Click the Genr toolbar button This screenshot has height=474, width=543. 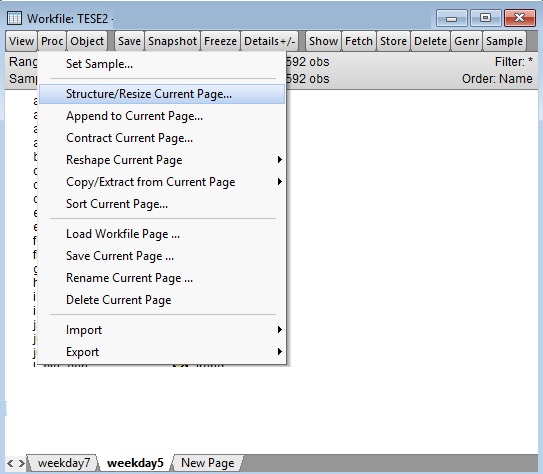[466, 41]
